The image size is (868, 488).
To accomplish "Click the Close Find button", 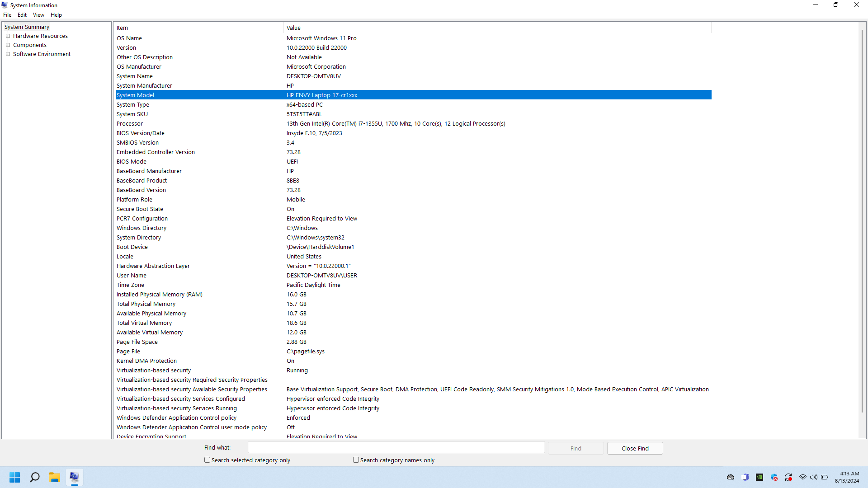I will pos(635,448).
